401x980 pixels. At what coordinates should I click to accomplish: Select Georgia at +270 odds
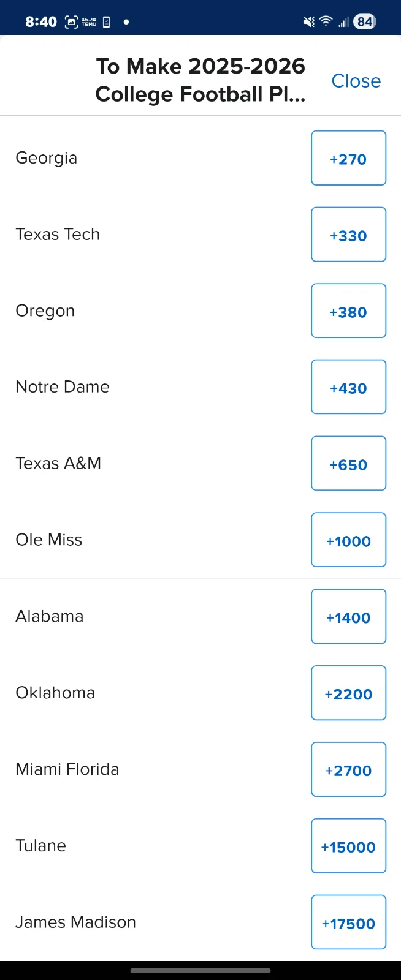pos(348,158)
